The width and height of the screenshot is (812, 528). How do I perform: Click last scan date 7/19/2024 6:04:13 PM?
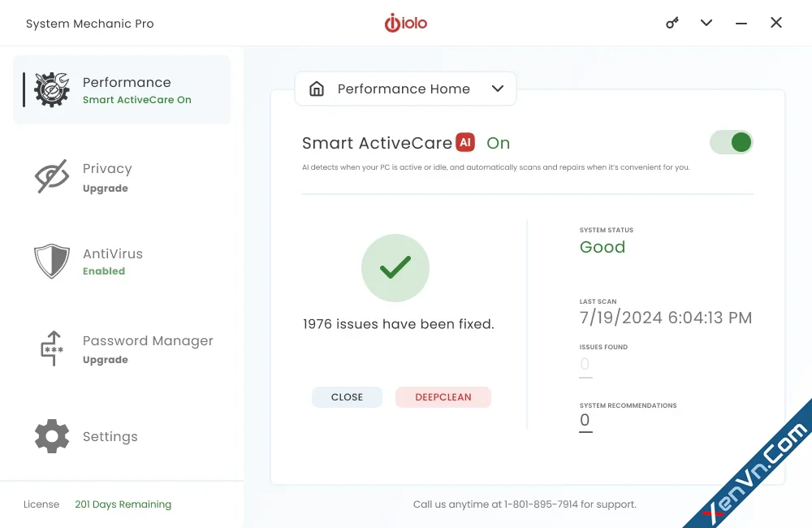tap(666, 318)
